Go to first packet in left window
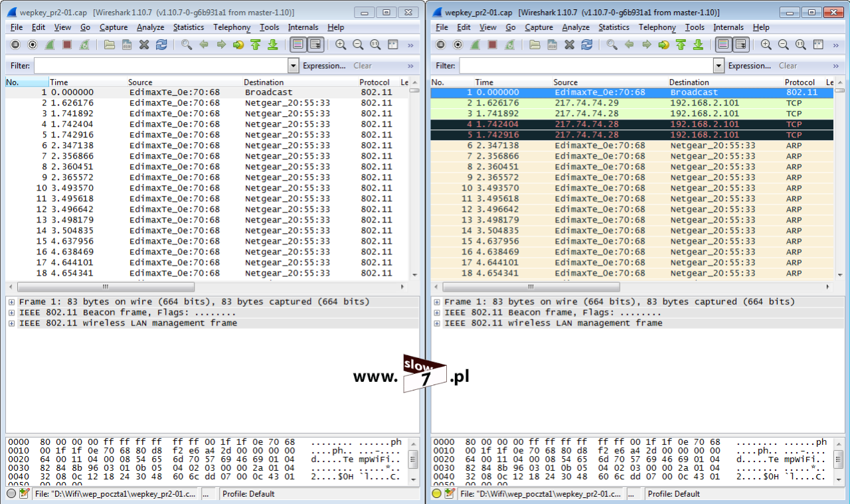850x504 pixels. pos(256,44)
